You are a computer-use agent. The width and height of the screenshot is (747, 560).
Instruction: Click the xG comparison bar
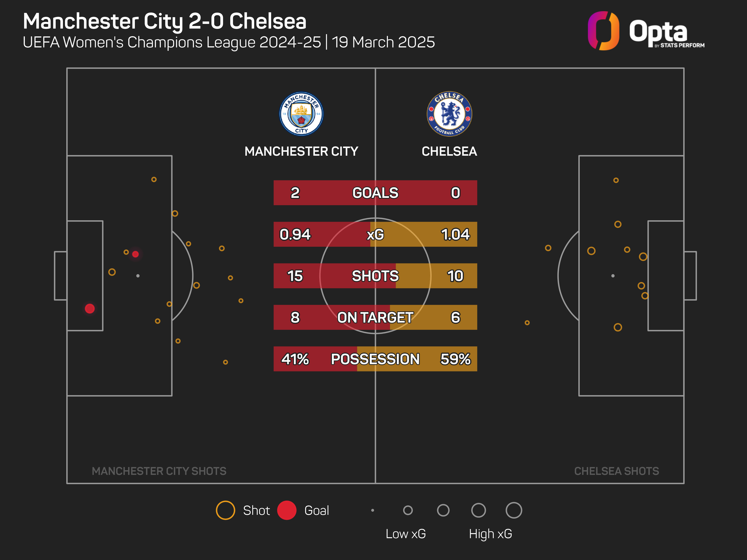(x=375, y=234)
